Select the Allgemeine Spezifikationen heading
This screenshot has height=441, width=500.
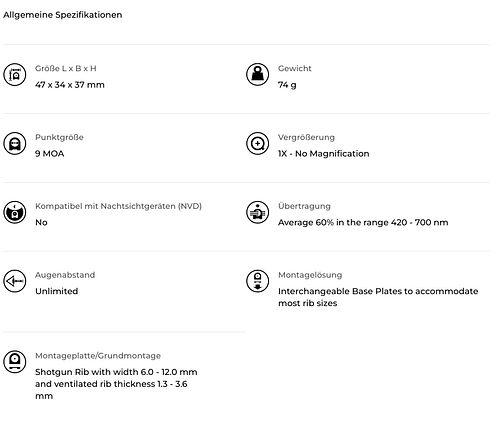point(63,15)
